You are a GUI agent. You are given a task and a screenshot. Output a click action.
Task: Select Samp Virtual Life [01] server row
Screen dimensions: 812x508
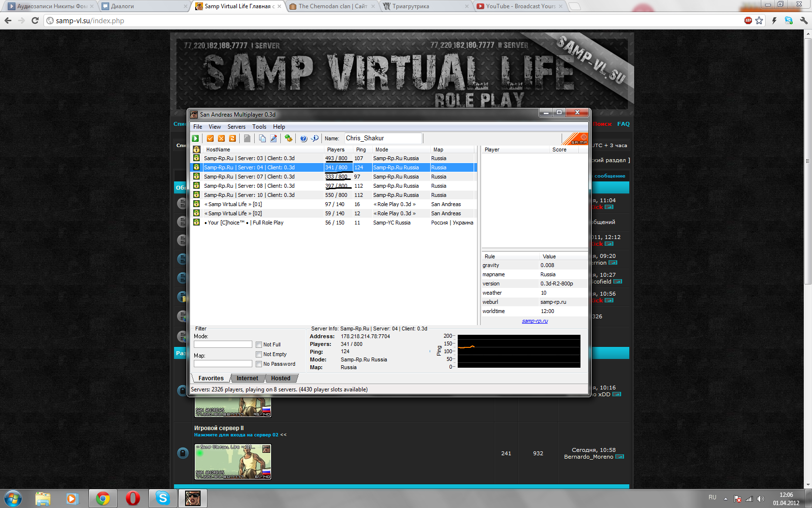[334, 204]
